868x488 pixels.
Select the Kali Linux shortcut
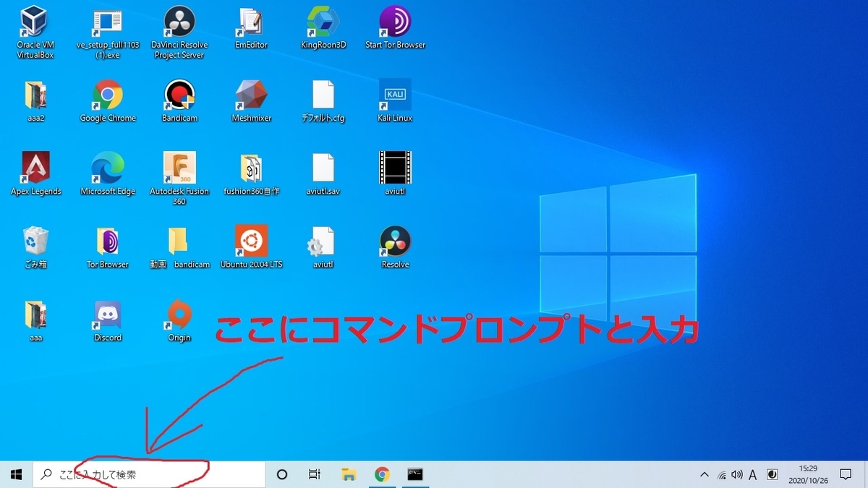[395, 102]
